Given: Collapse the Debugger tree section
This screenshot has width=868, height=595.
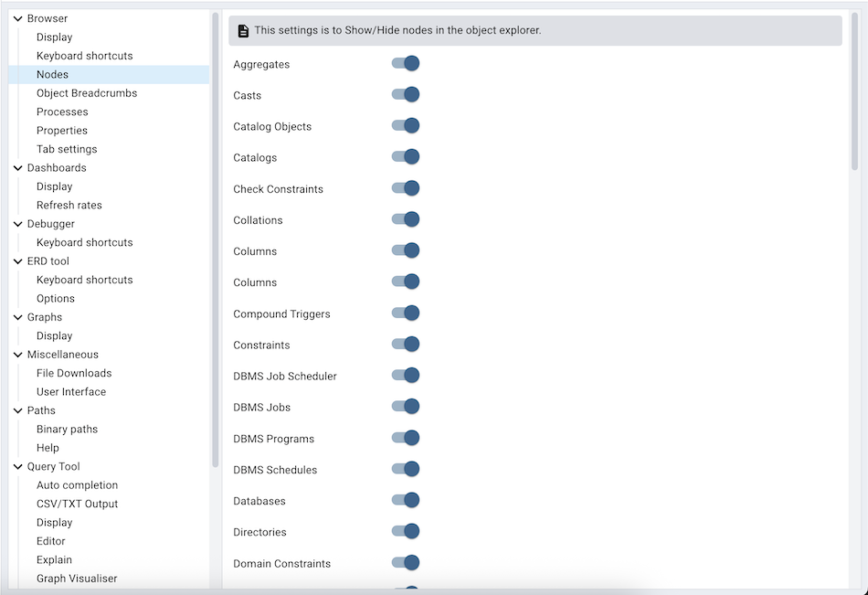Looking at the screenshot, I should (x=16, y=223).
